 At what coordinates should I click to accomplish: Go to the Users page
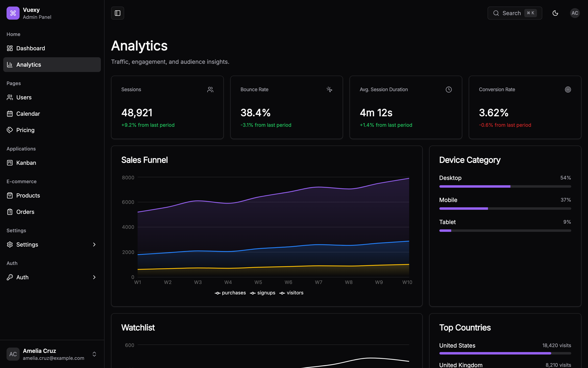[x=52, y=97]
